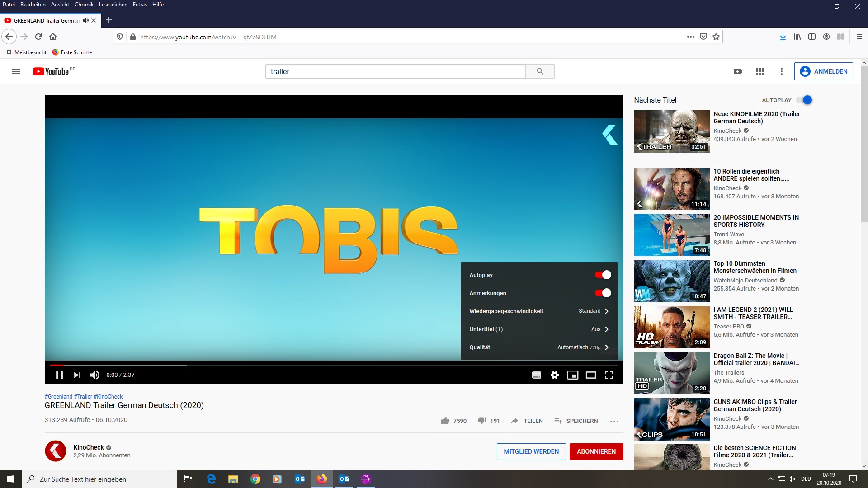Click the ANMELDEN sign-in button
Image resolution: width=868 pixels, height=488 pixels.
[823, 71]
